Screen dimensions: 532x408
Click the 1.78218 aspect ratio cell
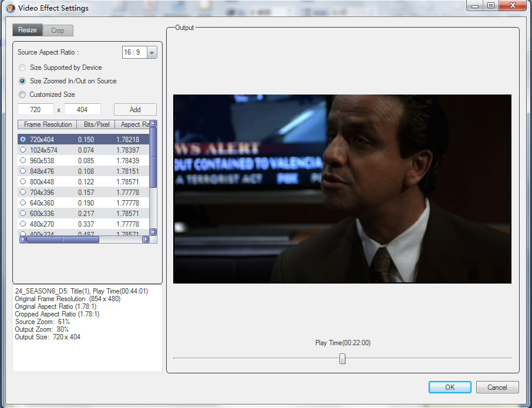pyautogui.click(x=127, y=139)
